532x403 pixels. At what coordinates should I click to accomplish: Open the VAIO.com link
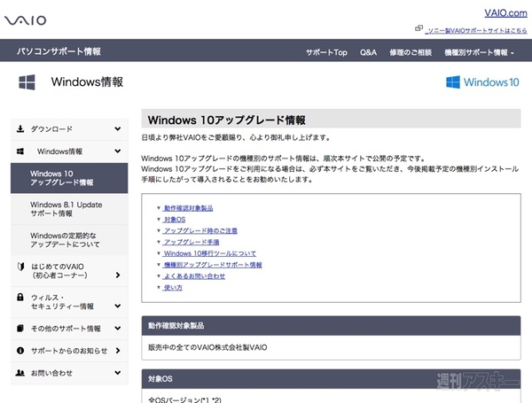[505, 13]
